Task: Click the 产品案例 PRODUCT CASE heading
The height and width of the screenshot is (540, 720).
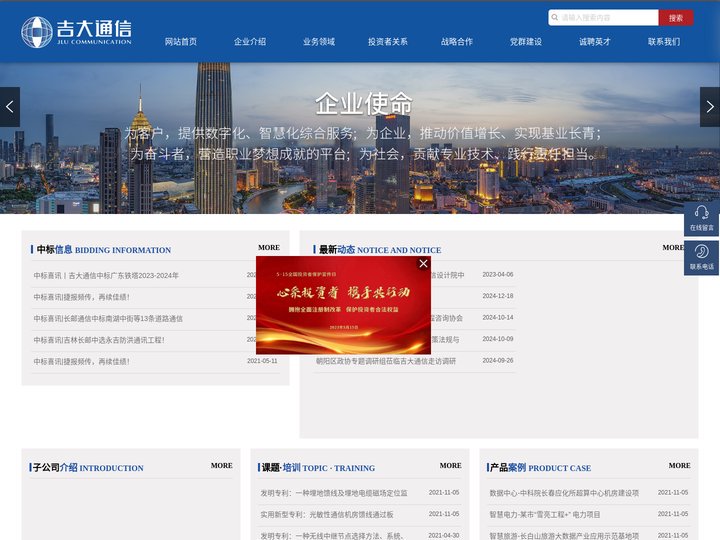Action: [540, 468]
